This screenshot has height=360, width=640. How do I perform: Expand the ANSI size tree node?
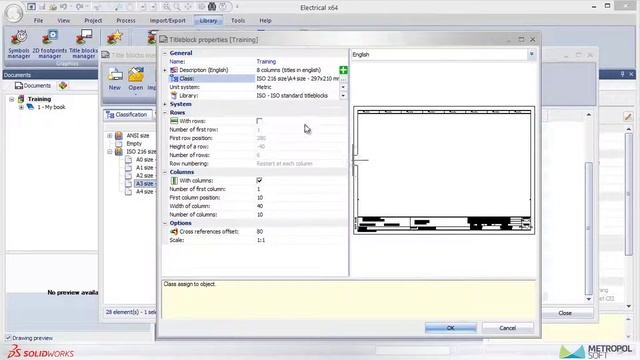point(109,136)
